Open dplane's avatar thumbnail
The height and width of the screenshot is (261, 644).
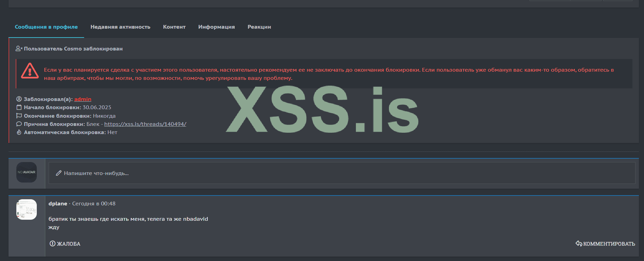27,209
